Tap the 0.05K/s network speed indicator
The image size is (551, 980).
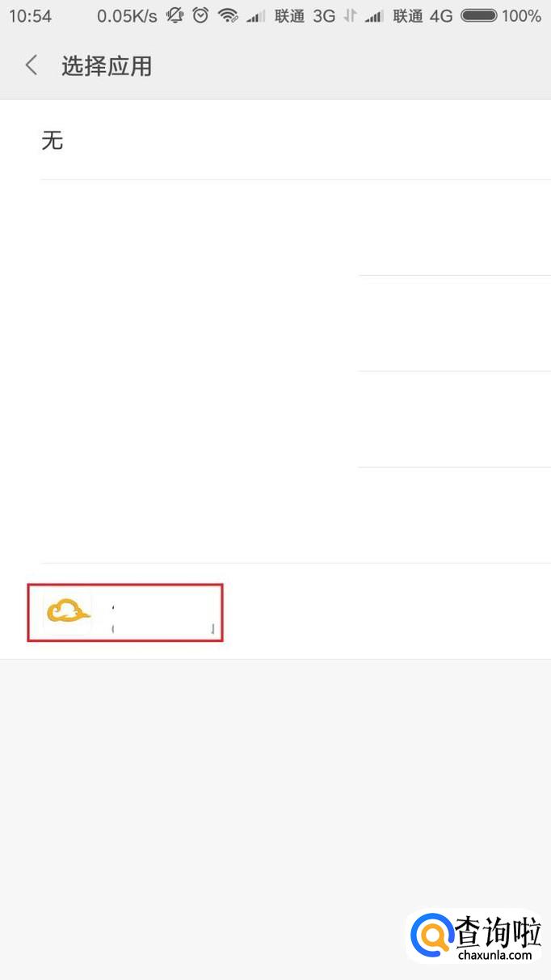(127, 15)
